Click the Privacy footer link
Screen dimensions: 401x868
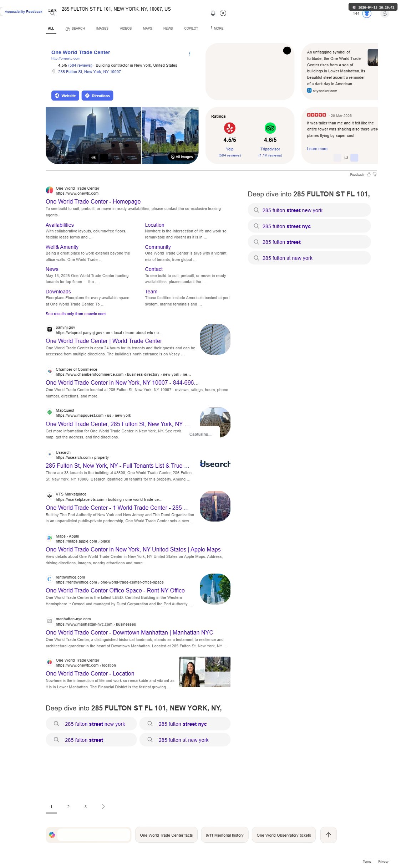(x=383, y=862)
